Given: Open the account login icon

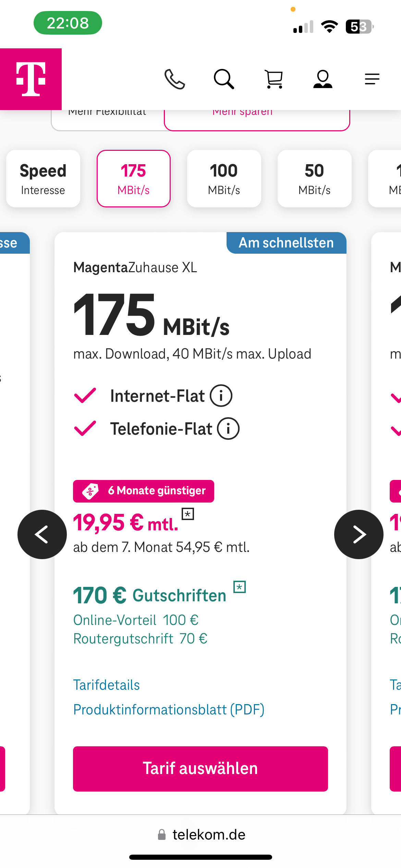Looking at the screenshot, I should pyautogui.click(x=323, y=79).
